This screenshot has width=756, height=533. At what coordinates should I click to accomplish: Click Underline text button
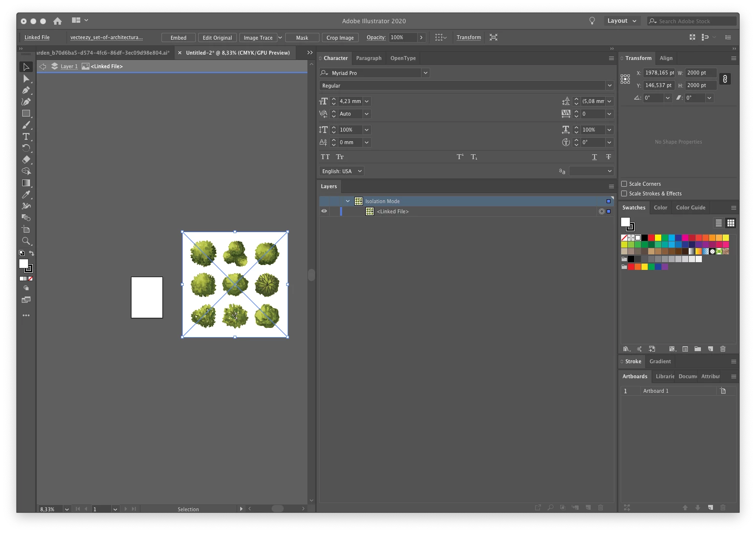point(595,157)
